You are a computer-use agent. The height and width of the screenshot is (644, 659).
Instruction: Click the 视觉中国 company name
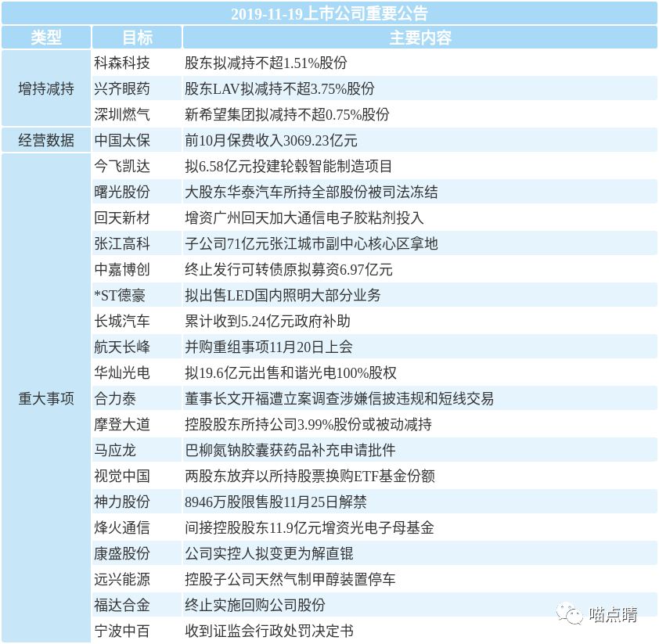coord(122,476)
